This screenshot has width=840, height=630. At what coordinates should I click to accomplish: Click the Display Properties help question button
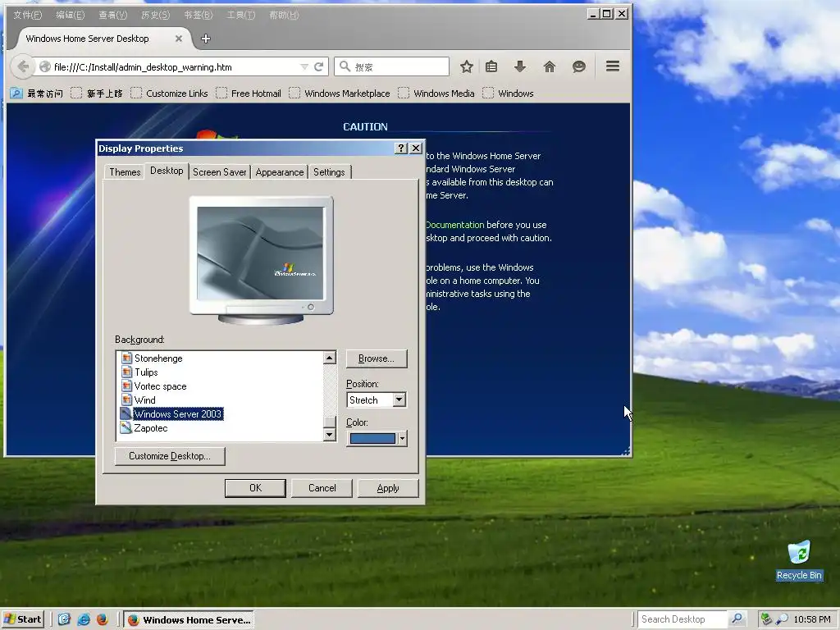click(400, 148)
